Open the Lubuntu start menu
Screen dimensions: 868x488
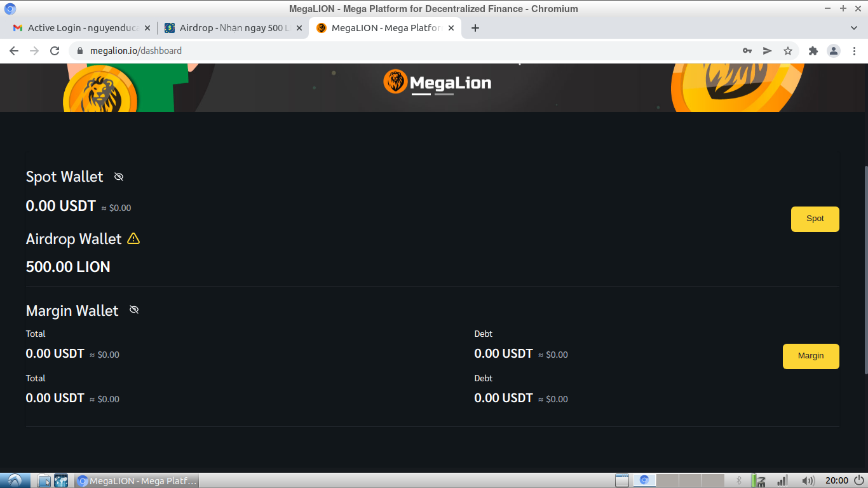click(14, 480)
